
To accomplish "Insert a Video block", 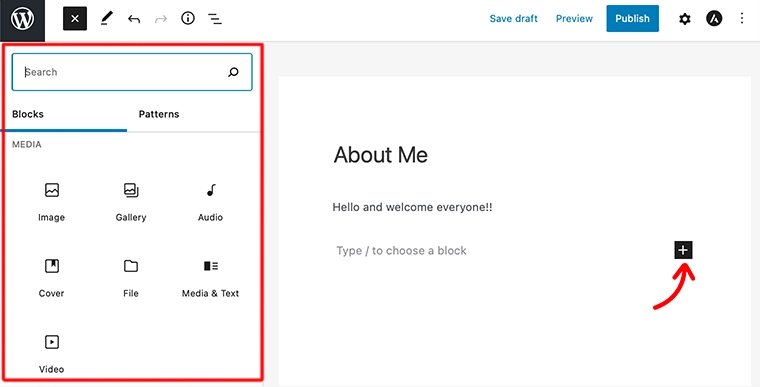I will pyautogui.click(x=51, y=354).
